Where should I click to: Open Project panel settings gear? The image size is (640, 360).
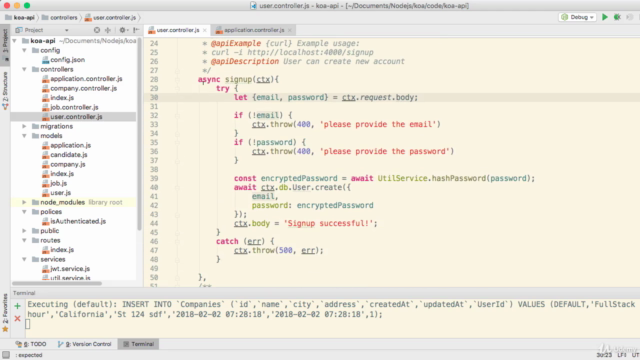(122, 30)
